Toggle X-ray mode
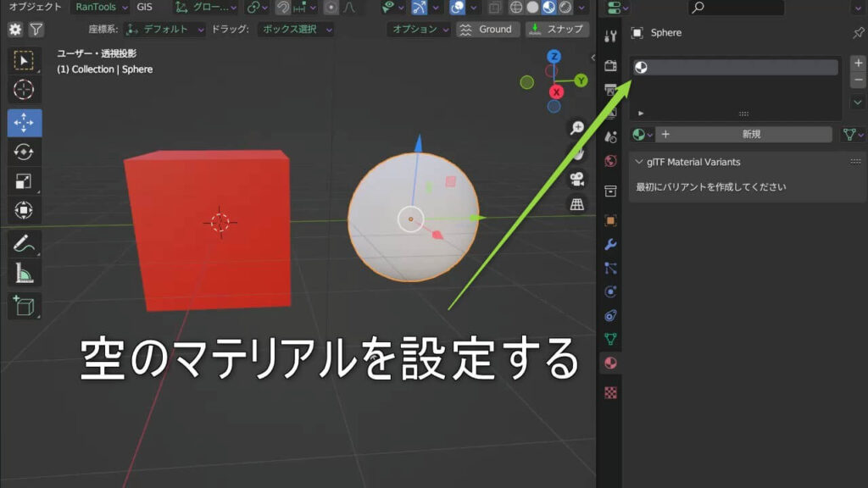The height and width of the screenshot is (488, 868). tap(495, 7)
